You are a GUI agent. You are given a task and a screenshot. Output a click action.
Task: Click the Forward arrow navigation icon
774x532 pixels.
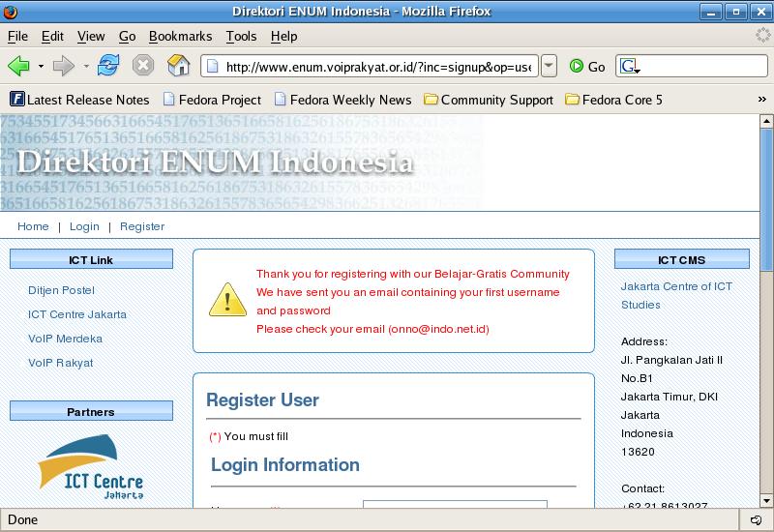[x=63, y=67]
